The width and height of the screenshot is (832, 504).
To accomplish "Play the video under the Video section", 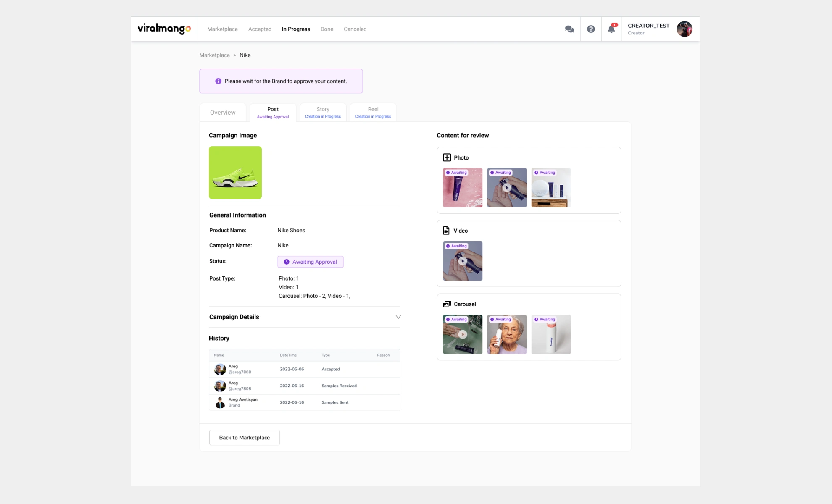I will 462,261.
